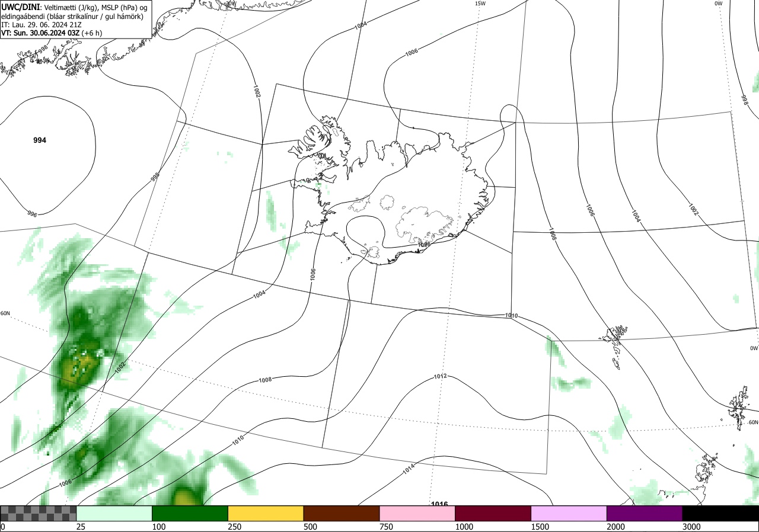Image resolution: width=759 pixels, height=532 pixels.
Task: Click the '1000' legend scale value
Action: (x=465, y=527)
